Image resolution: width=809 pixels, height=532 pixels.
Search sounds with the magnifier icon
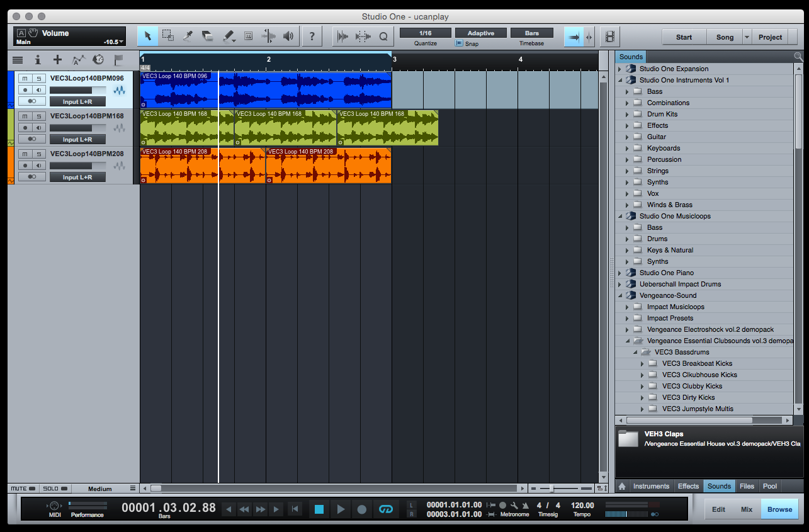tap(798, 57)
